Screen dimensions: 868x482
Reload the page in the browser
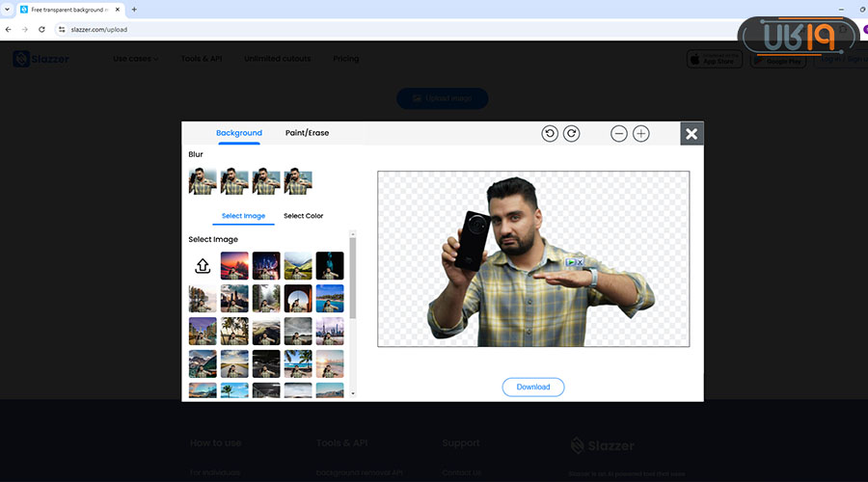click(41, 29)
